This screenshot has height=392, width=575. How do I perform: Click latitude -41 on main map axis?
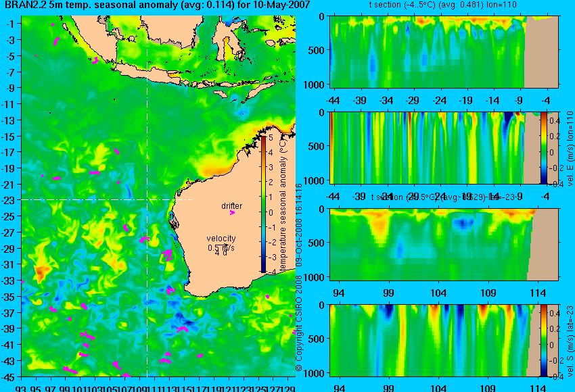pos(9,345)
